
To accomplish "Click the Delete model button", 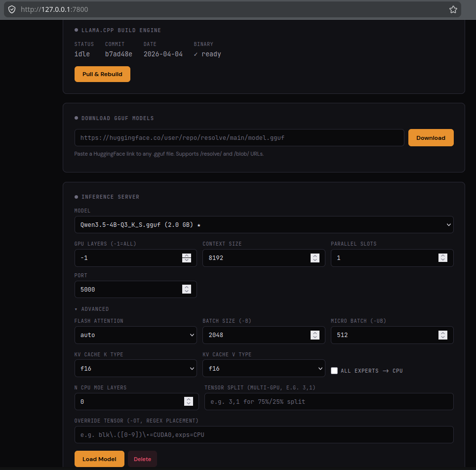I will coord(142,459).
